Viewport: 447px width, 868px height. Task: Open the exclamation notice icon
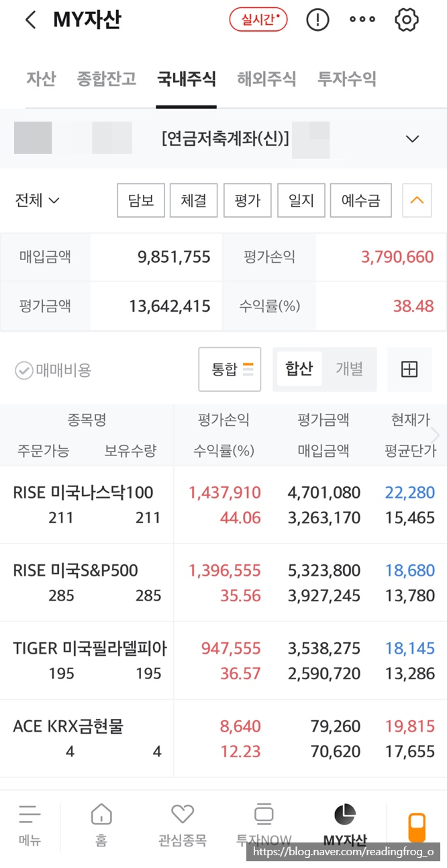click(317, 20)
